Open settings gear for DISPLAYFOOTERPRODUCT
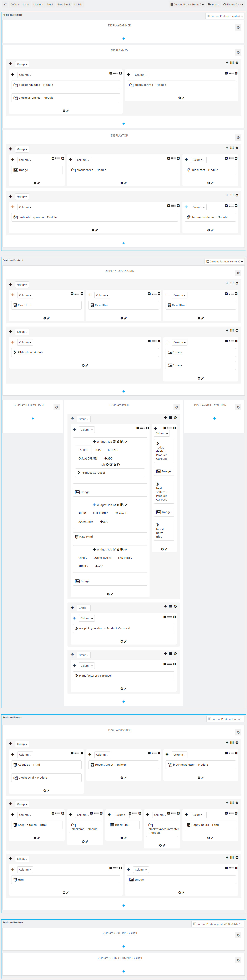This screenshot has width=247, height=980. [238, 935]
